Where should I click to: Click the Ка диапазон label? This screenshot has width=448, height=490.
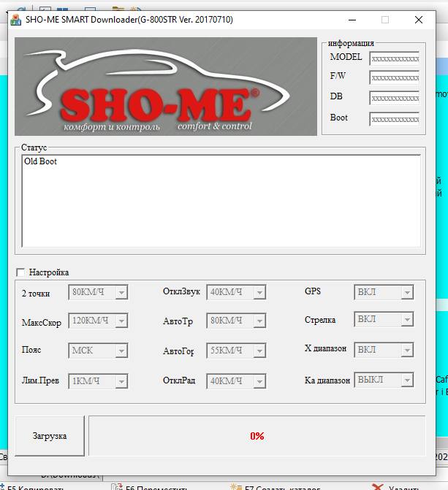[327, 380]
